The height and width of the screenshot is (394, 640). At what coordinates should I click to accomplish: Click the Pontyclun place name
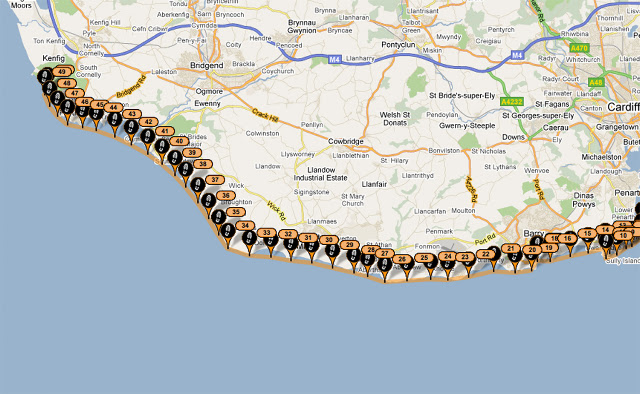[x=398, y=45]
